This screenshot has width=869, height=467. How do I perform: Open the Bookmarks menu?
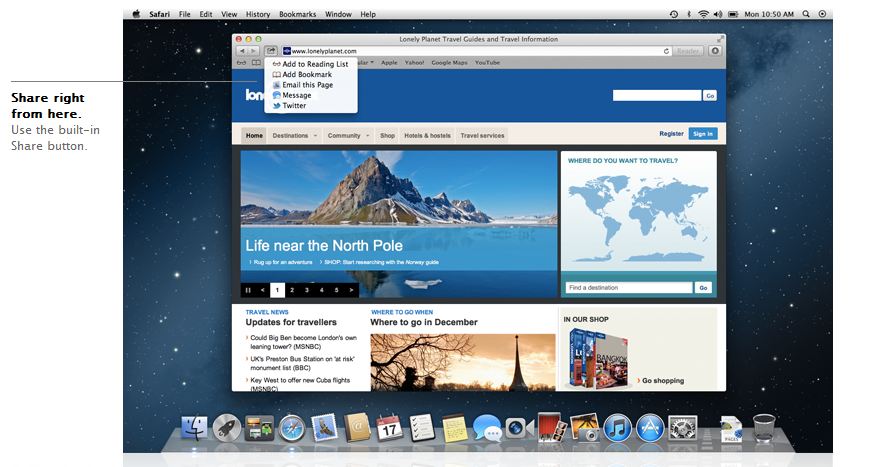(298, 14)
